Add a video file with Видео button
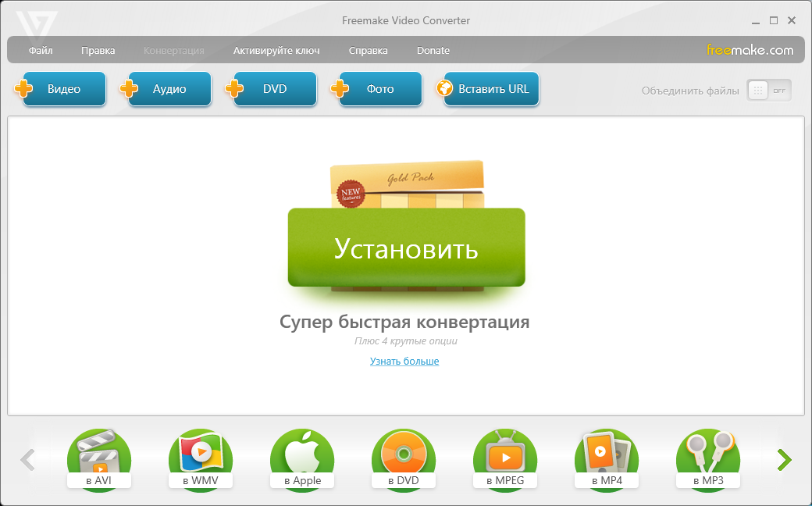 tap(61, 89)
